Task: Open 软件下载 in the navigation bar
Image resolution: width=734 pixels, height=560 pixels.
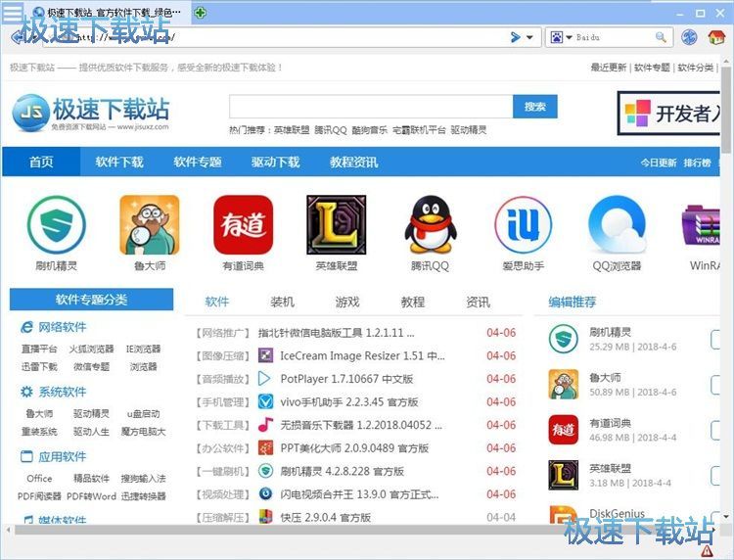Action: (119, 162)
